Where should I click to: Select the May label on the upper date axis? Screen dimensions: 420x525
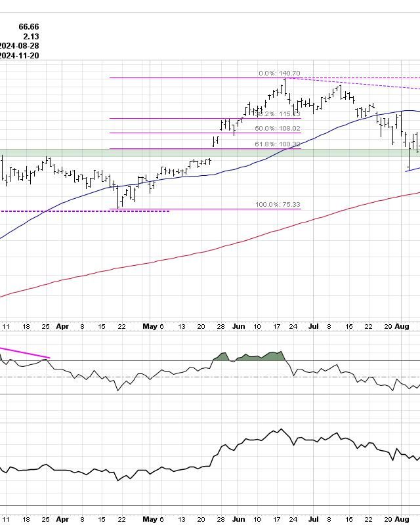pos(150,325)
